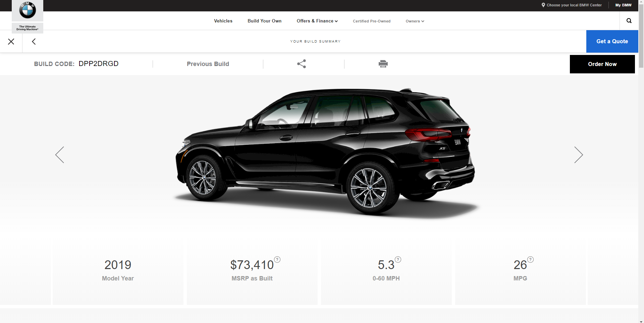Print the build summary
The image size is (644, 323).
(x=383, y=64)
